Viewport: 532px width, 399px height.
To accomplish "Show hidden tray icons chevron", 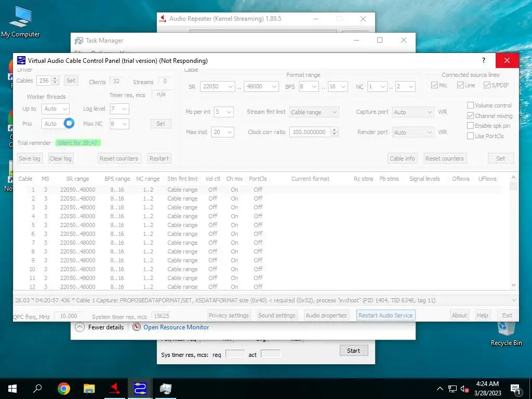I will click(x=440, y=389).
